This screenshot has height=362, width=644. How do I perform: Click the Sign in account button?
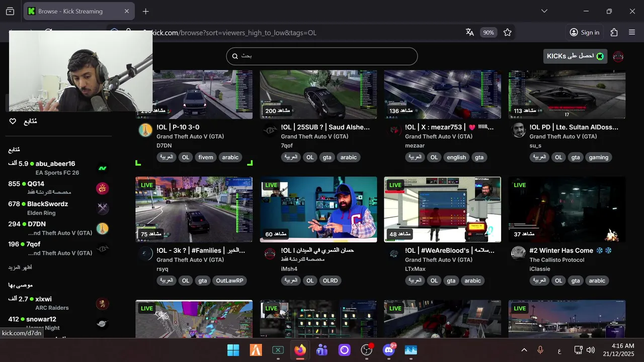click(x=584, y=32)
